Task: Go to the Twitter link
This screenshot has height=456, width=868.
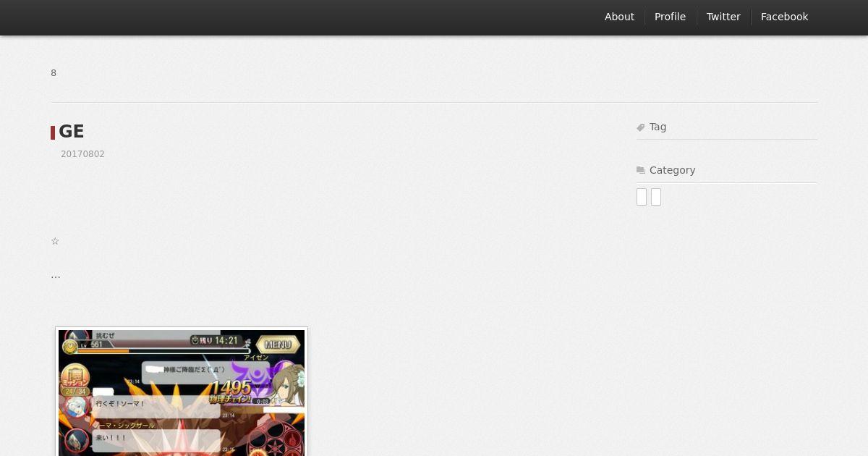Action: coord(723,17)
